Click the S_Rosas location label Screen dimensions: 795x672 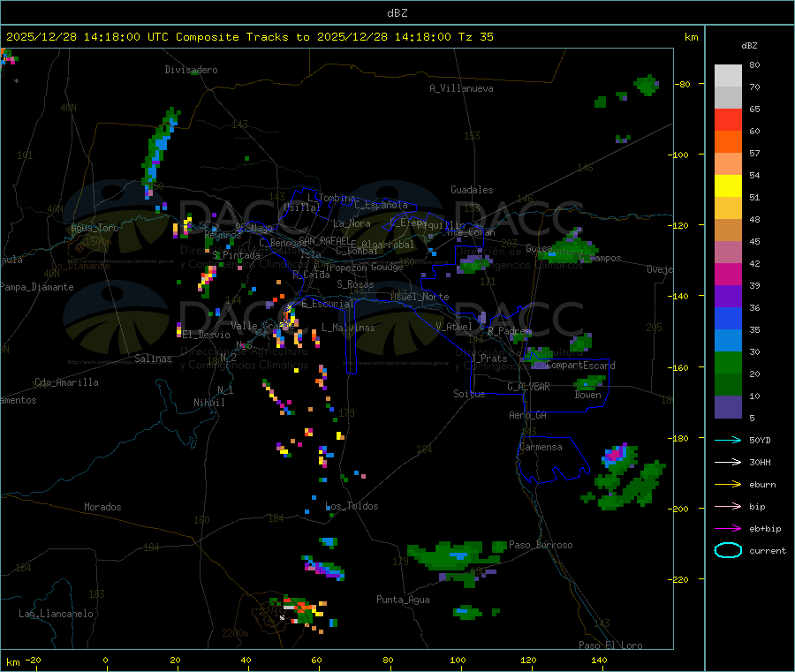pos(355,284)
